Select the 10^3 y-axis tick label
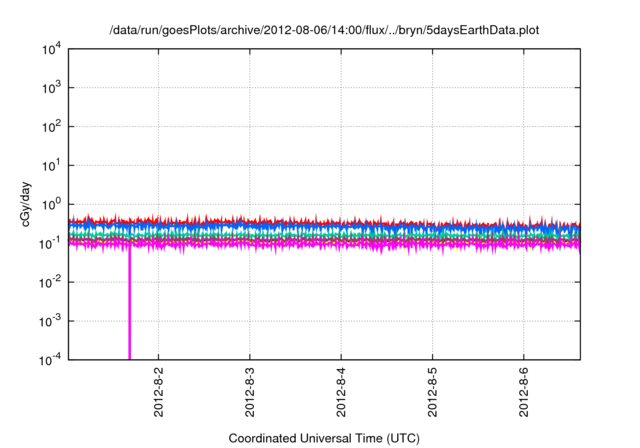The width and height of the screenshot is (640, 448). click(x=48, y=88)
